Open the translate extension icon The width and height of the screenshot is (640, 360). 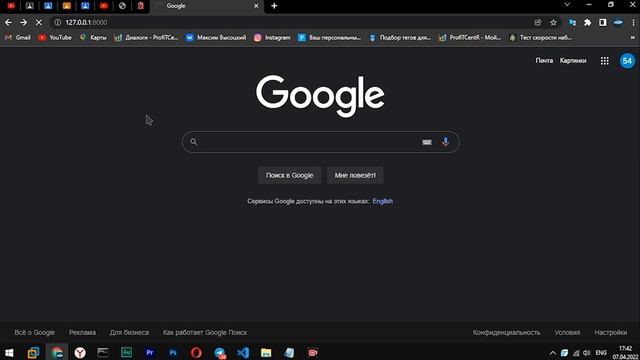572,22
